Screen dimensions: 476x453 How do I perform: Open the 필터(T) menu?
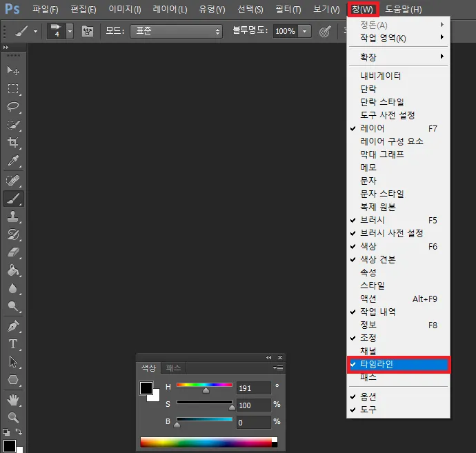(x=288, y=10)
